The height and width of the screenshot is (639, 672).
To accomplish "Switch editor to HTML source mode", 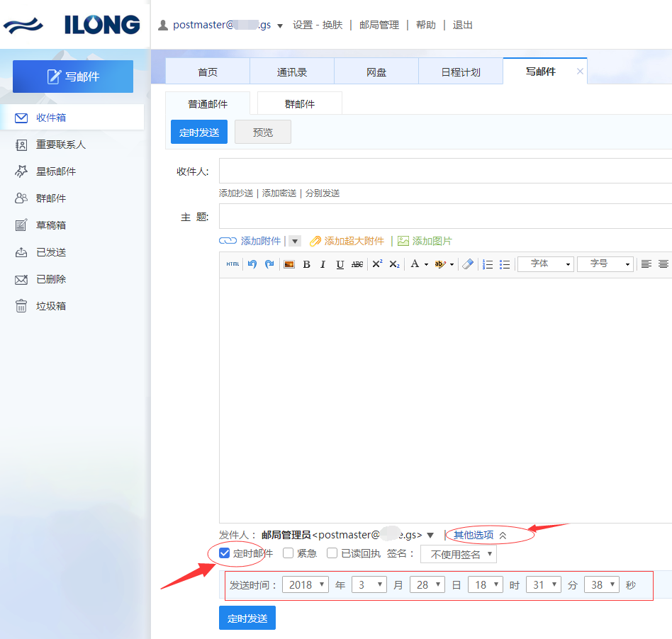I will 233,264.
